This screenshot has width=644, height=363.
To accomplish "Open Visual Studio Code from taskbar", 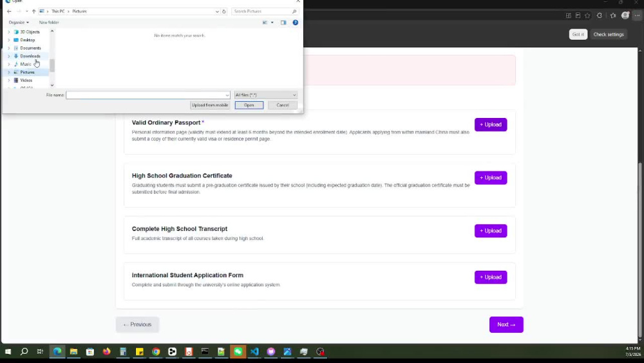I will (254, 351).
